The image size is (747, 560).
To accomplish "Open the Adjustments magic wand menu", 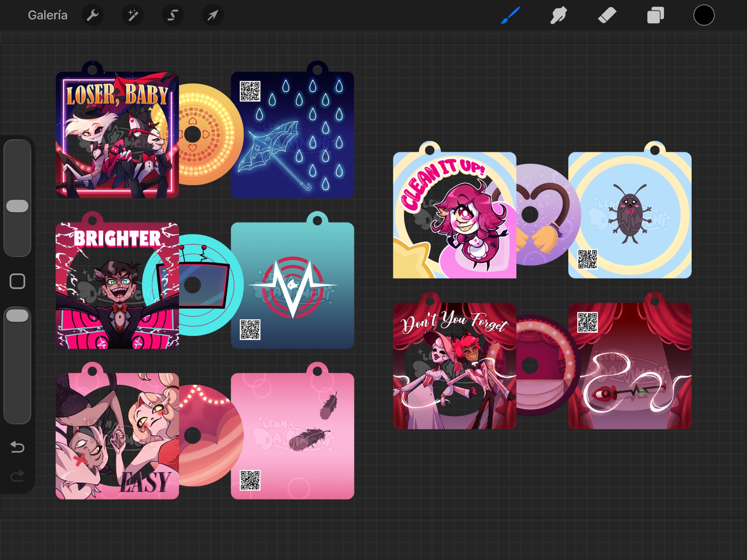I will (133, 15).
